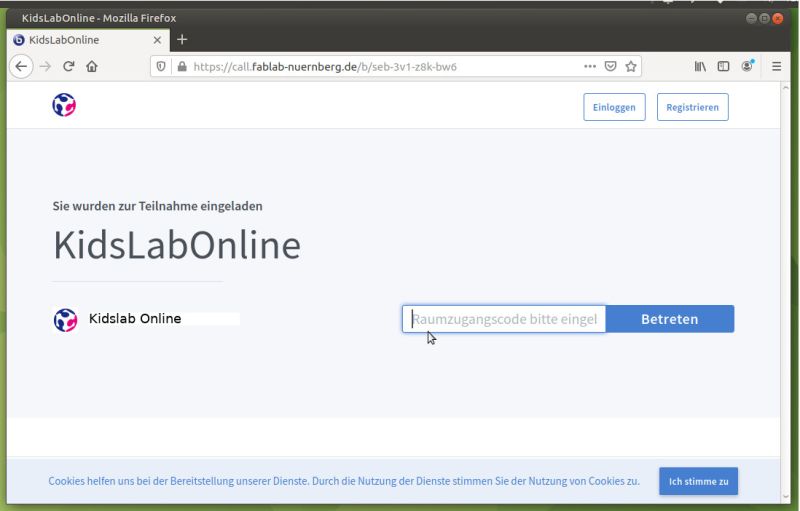This screenshot has height=511, width=800.
Task: Open the Firefox account menu
Action: click(747, 66)
